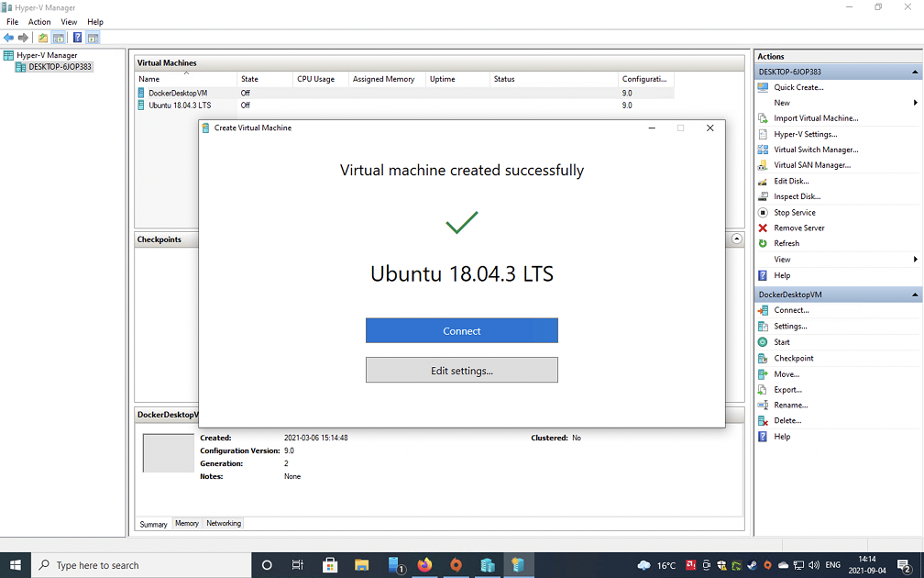The height and width of the screenshot is (578, 924).
Task: Open the Help menu in menu bar
Action: click(95, 22)
